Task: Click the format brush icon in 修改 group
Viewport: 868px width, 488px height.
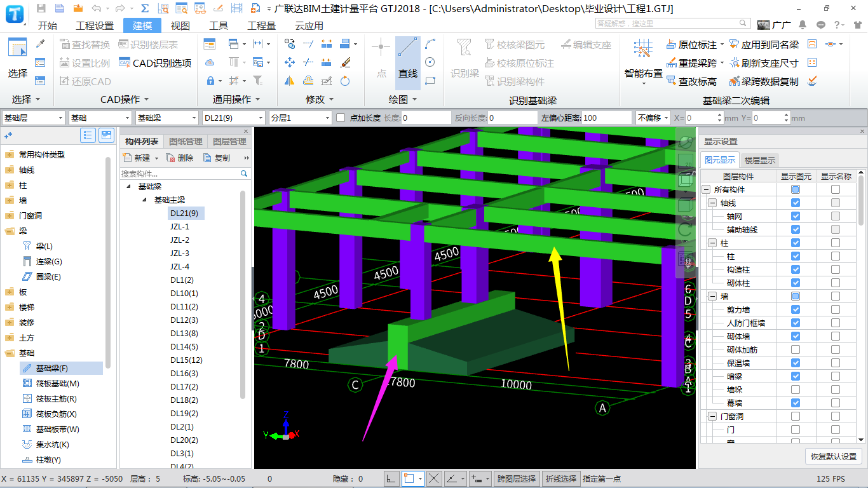Action: [x=345, y=62]
